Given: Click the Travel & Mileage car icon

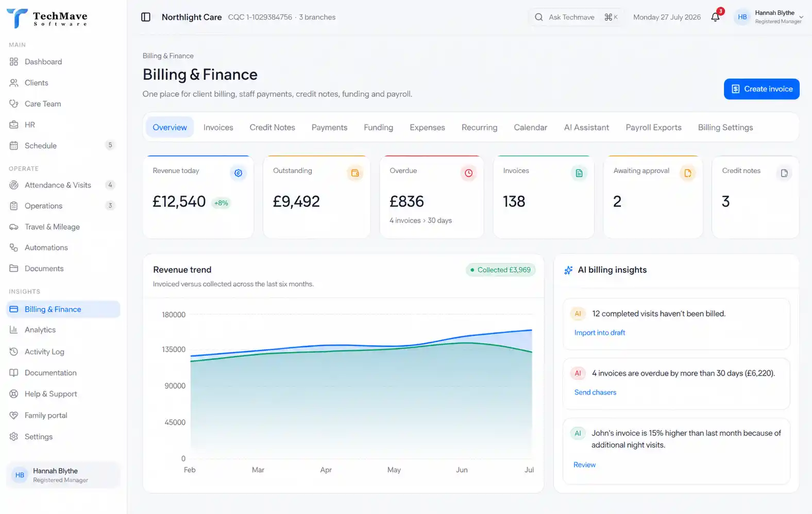Looking at the screenshot, I should tap(14, 227).
